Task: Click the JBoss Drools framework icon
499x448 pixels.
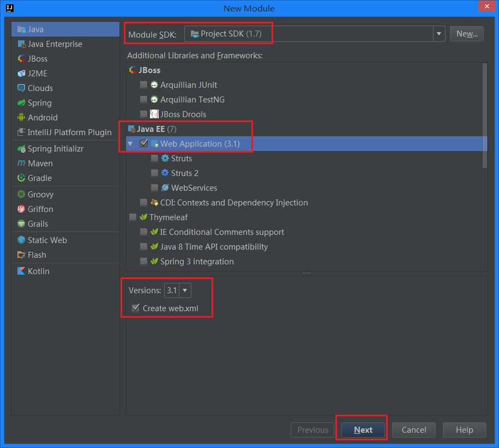Action: tap(154, 114)
